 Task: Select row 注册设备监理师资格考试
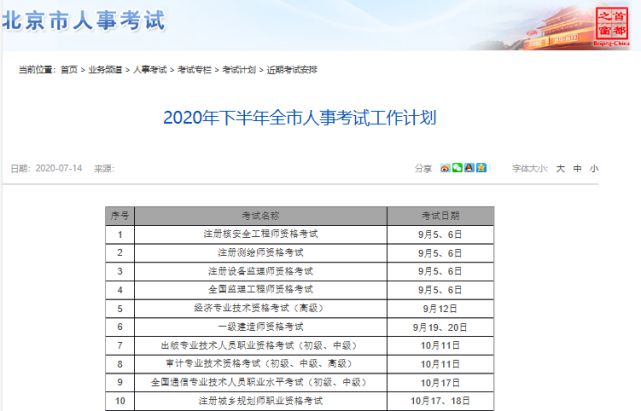tap(300, 272)
